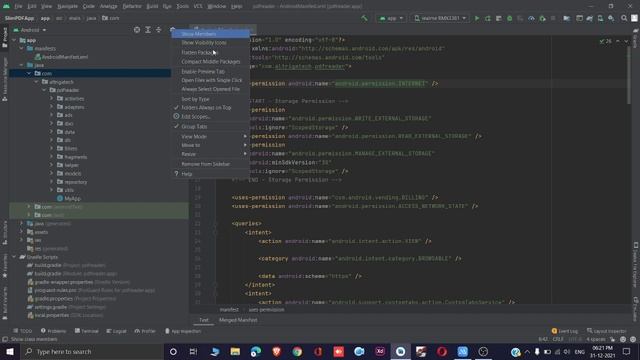Open the Build menu
Screen dimensions: 640x360
[152, 6]
